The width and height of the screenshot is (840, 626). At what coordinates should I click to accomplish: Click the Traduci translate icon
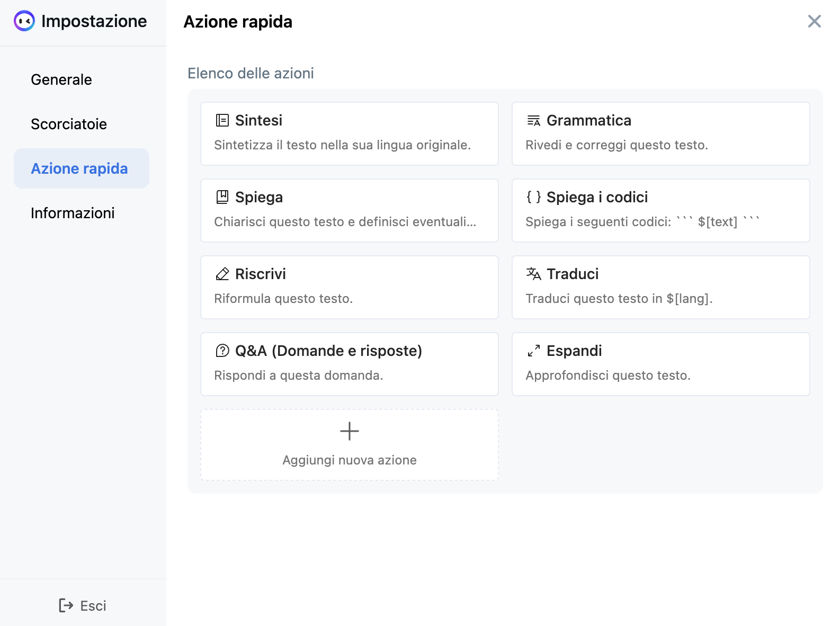pos(534,274)
